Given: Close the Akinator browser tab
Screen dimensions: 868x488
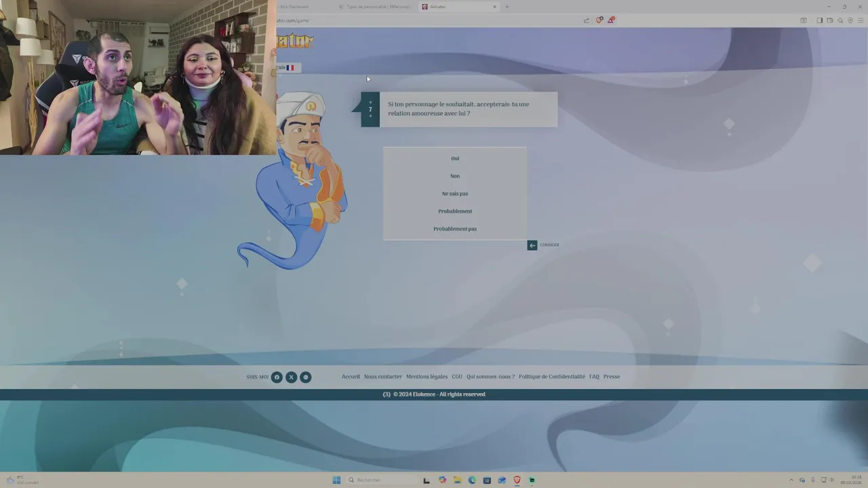Looking at the screenshot, I should tap(494, 7).
